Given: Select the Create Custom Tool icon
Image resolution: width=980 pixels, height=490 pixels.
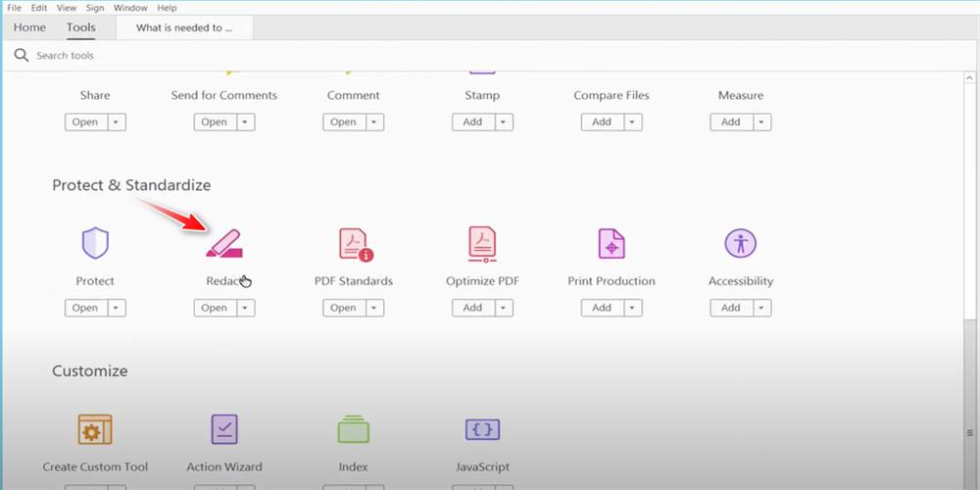Looking at the screenshot, I should 95,429.
